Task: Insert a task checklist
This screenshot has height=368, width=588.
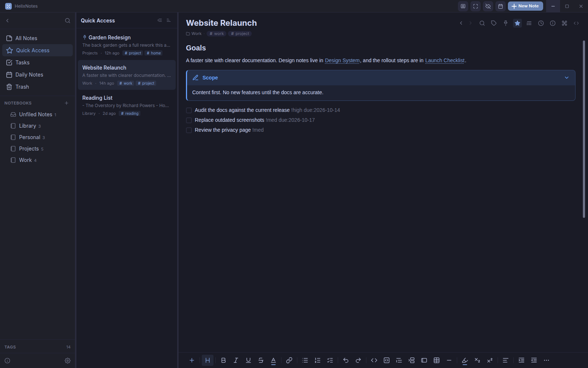Action: click(330, 360)
